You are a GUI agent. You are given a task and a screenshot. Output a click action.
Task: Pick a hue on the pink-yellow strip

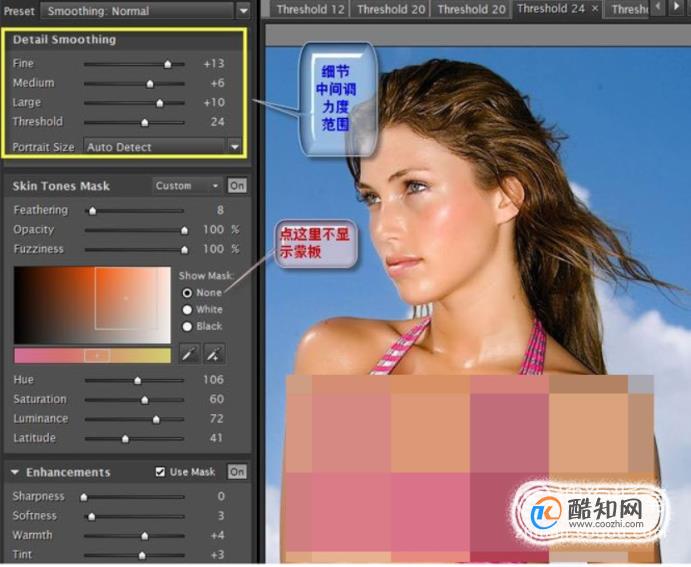[x=92, y=356]
